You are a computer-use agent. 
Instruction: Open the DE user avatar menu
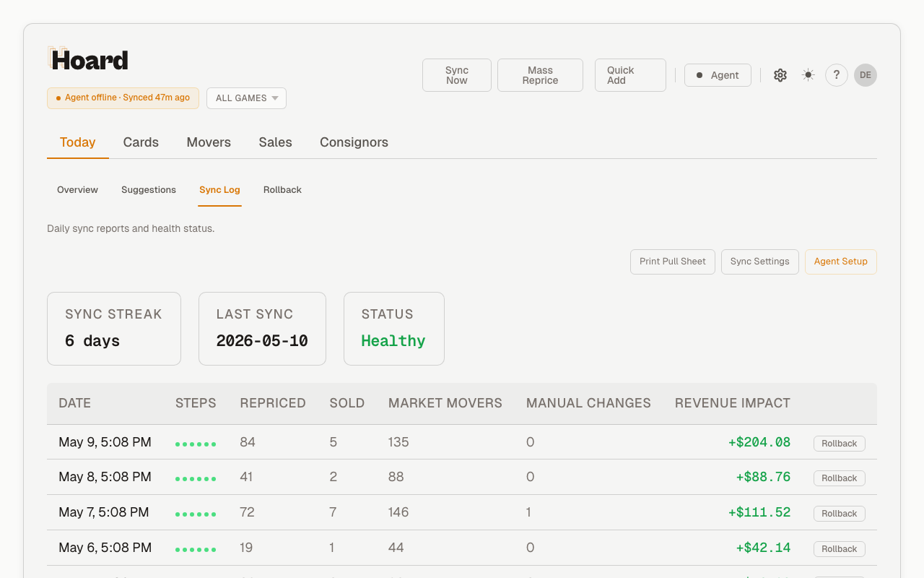click(866, 75)
